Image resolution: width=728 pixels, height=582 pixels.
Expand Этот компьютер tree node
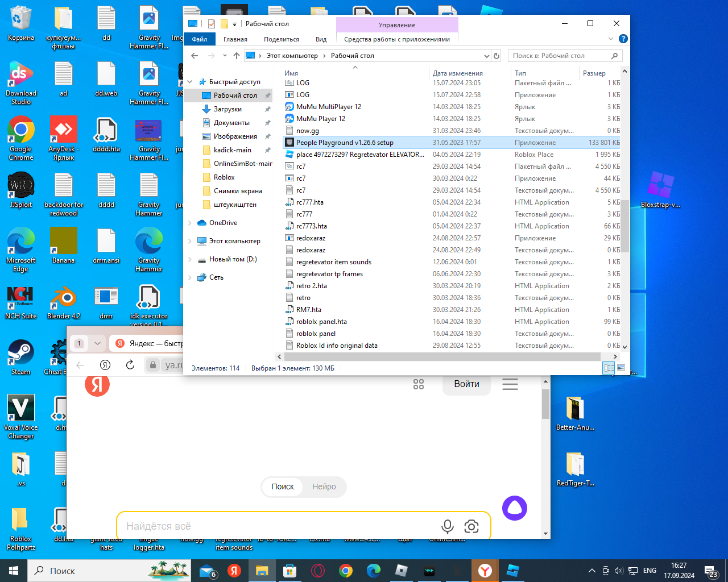coord(191,241)
